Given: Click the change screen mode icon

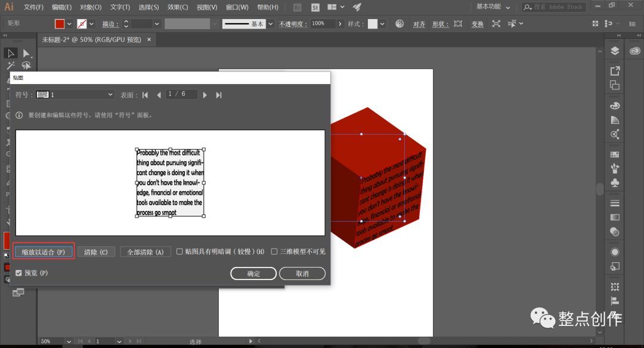Looking at the screenshot, I should coord(18,292).
